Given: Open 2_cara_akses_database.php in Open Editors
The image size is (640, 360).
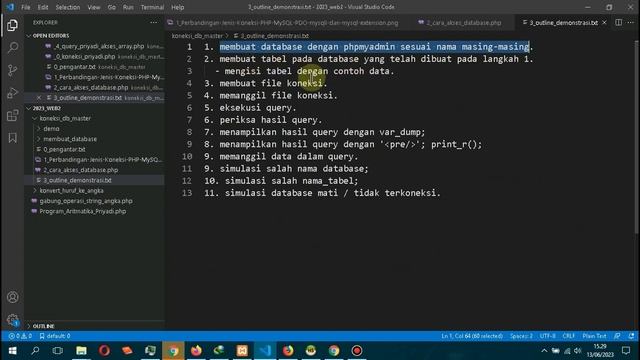Looking at the screenshot, I should pos(91,87).
